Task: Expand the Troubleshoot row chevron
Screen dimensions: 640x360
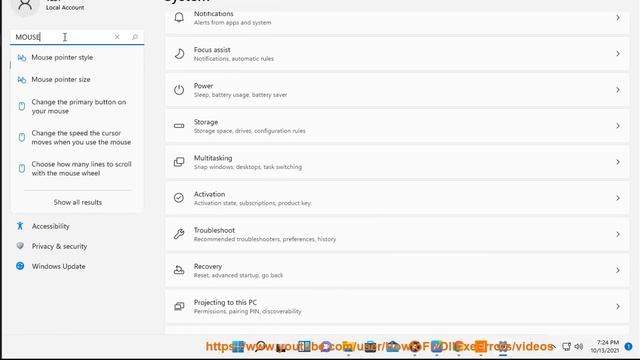Action: [618, 234]
